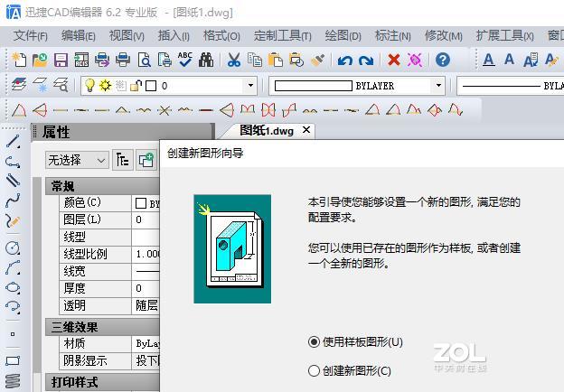The height and width of the screenshot is (392, 564).
Task: Open 绘图(D) menu
Action: (343, 36)
